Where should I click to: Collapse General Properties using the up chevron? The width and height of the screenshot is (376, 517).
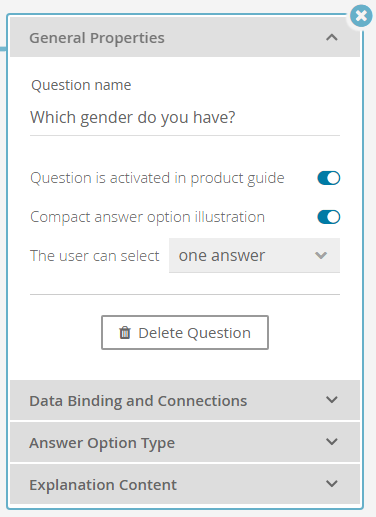(332, 37)
